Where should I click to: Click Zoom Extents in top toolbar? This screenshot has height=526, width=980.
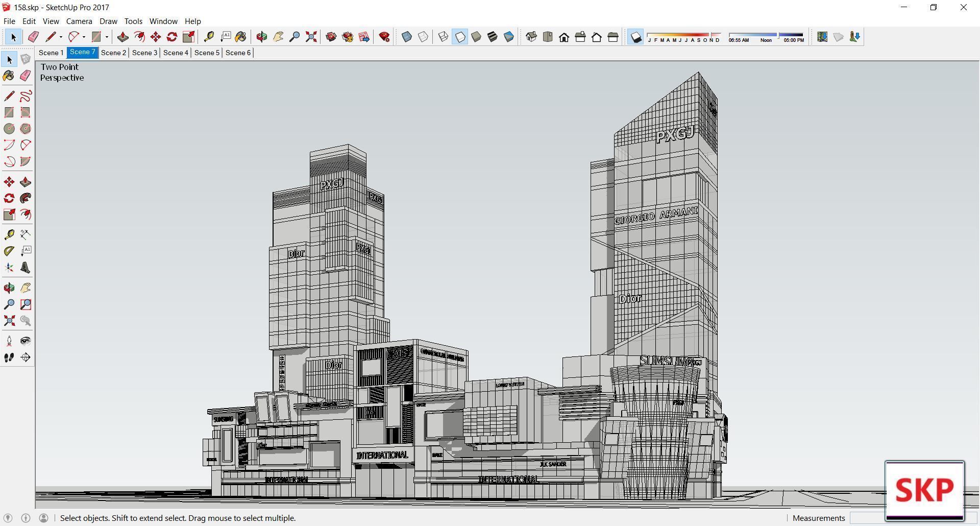(x=311, y=37)
